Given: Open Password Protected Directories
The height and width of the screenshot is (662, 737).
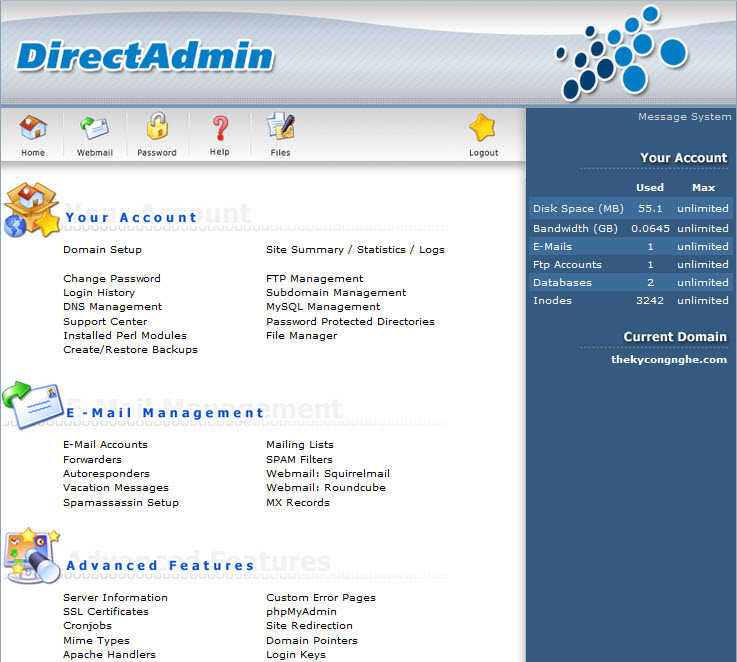Looking at the screenshot, I should tap(351, 322).
